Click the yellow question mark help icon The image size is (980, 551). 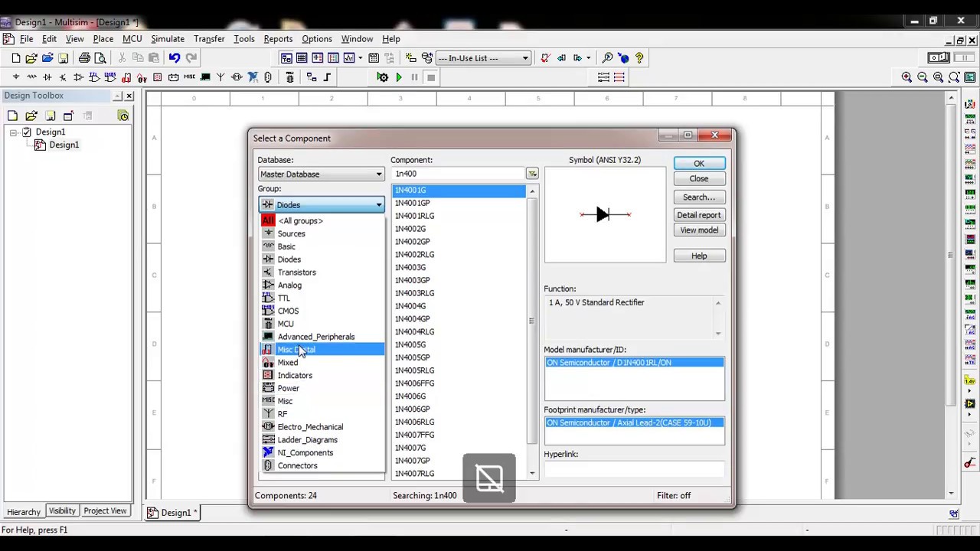coord(639,58)
